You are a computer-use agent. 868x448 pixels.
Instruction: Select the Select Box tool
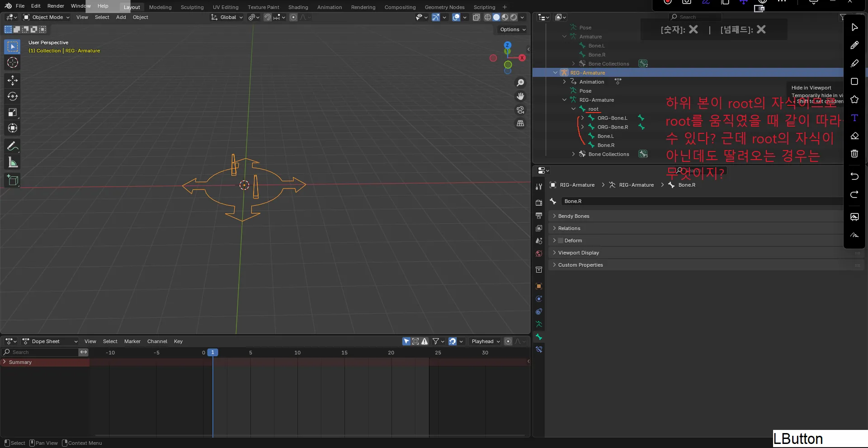tap(13, 47)
